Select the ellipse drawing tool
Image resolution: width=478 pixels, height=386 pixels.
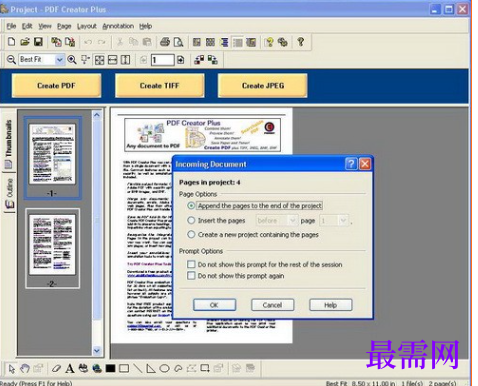click(164, 368)
